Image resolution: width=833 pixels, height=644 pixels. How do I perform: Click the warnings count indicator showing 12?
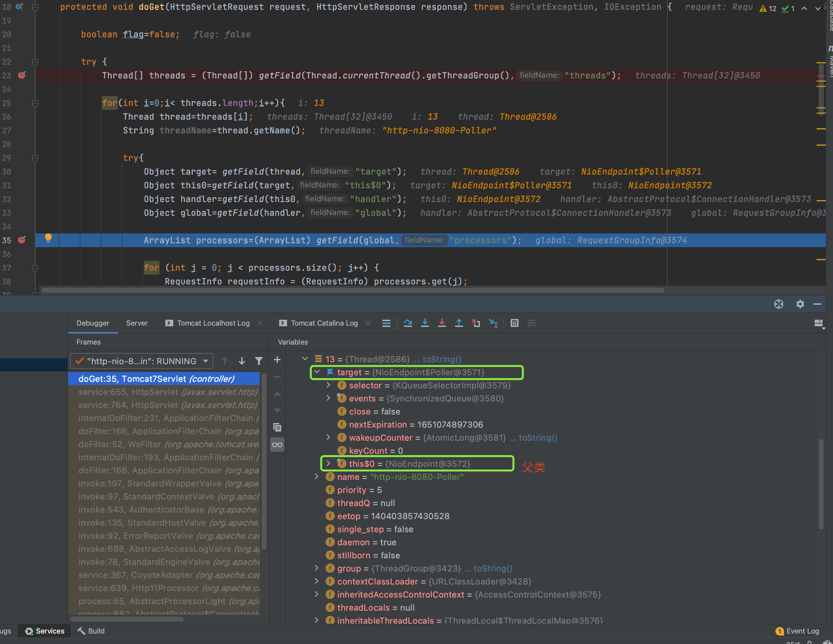[768, 8]
